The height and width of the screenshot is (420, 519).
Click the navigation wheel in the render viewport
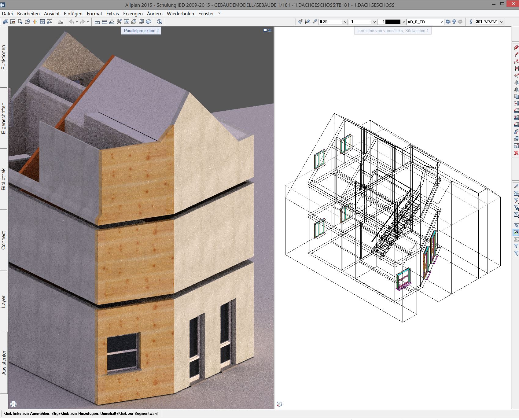coord(13,404)
